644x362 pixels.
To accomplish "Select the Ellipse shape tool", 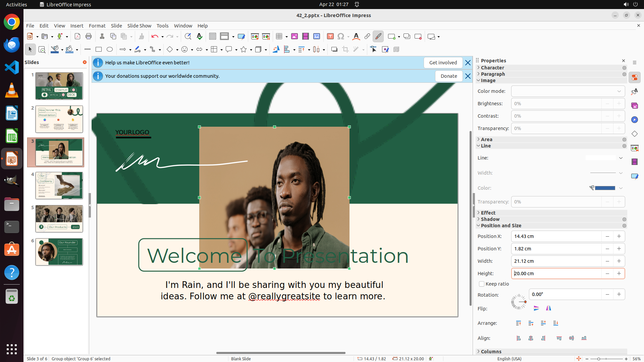I will (x=110, y=50).
